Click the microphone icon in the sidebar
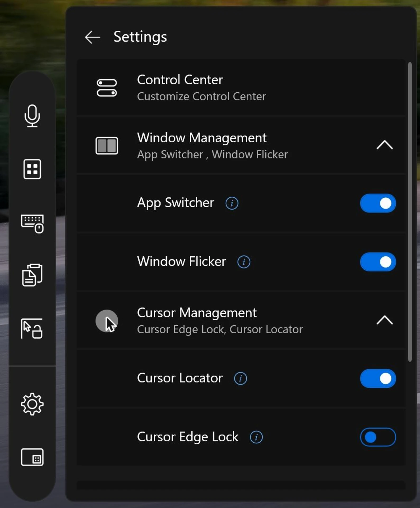The image size is (420, 508). [x=32, y=116]
